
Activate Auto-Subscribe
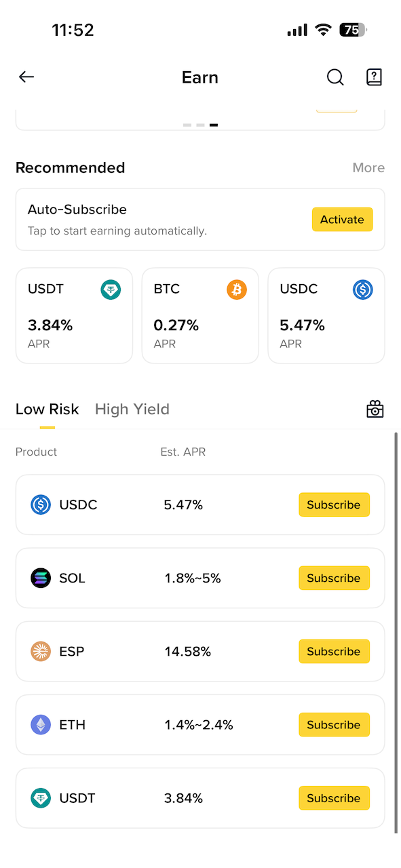point(342,220)
